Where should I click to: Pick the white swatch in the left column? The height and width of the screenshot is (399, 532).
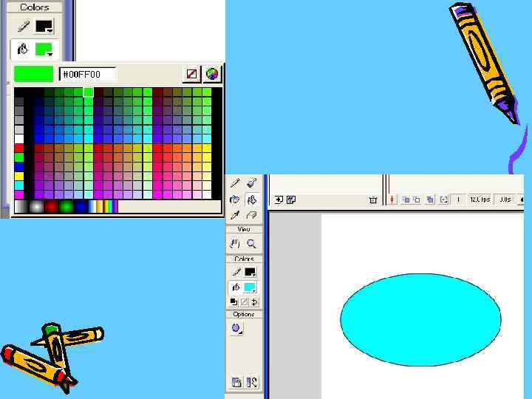pos(19,138)
